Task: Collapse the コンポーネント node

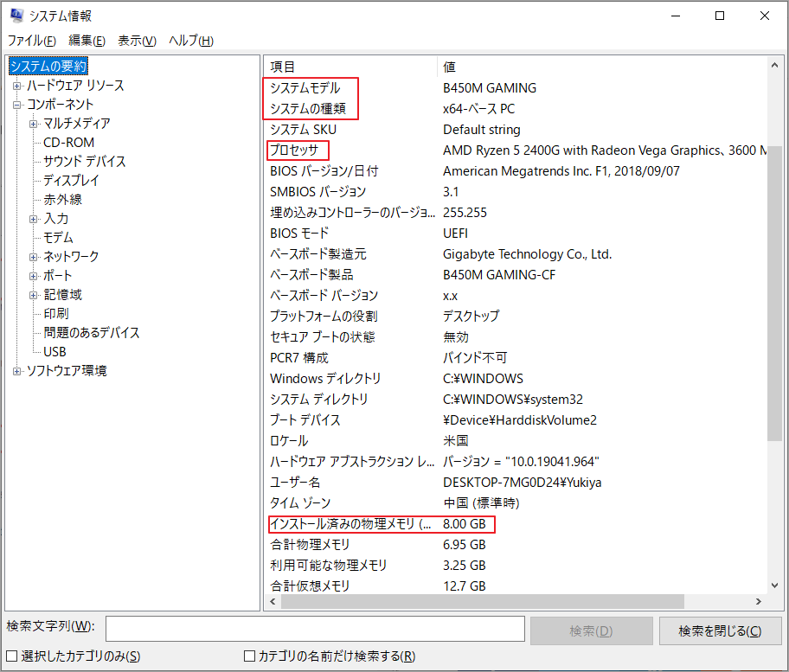Action: click(x=16, y=106)
